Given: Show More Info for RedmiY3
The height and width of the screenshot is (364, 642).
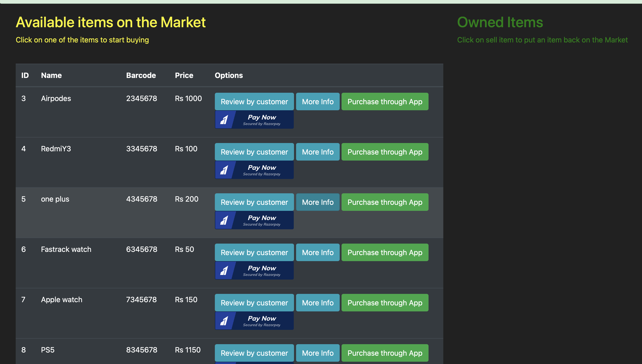Looking at the screenshot, I should tap(318, 152).
